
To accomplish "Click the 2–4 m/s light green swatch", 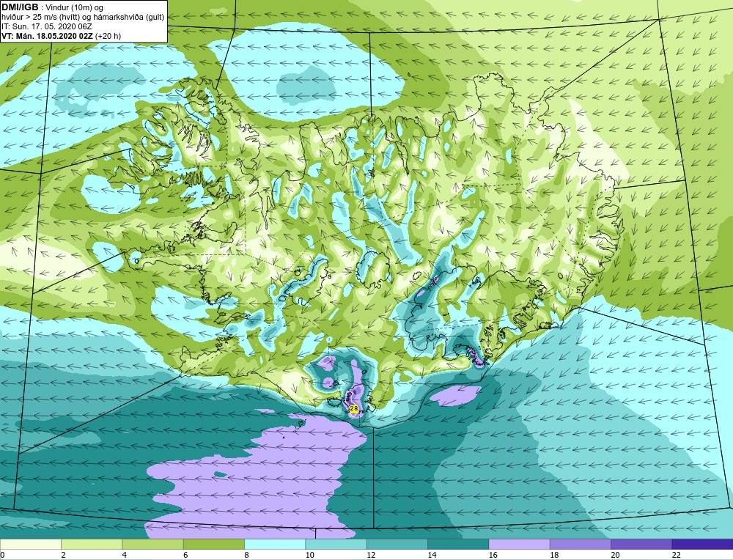I will click(x=92, y=544).
